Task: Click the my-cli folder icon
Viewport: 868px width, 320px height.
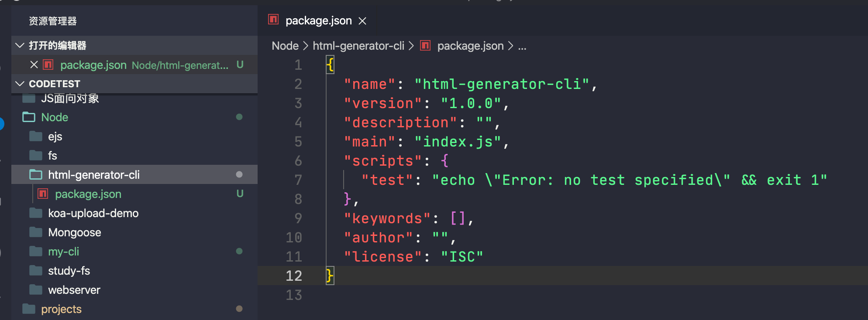Action: coord(36,252)
